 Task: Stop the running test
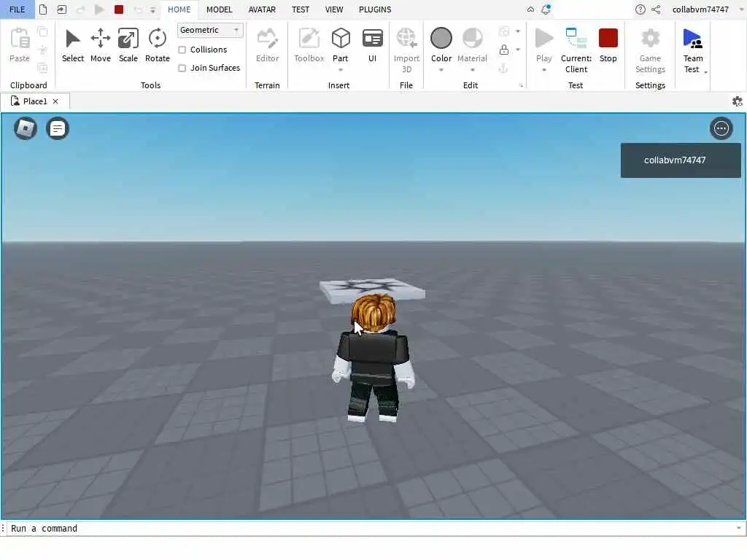pos(608,45)
